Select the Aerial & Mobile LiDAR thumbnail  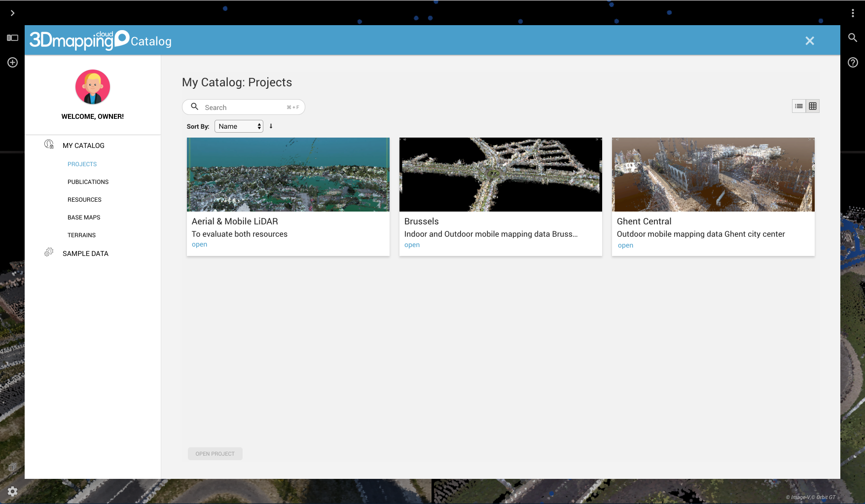(288, 175)
